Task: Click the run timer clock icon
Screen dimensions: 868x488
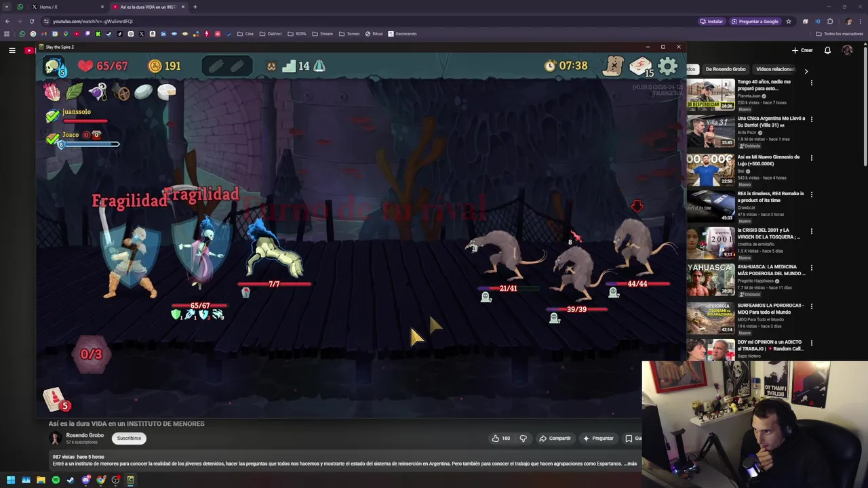Action: tap(550, 66)
